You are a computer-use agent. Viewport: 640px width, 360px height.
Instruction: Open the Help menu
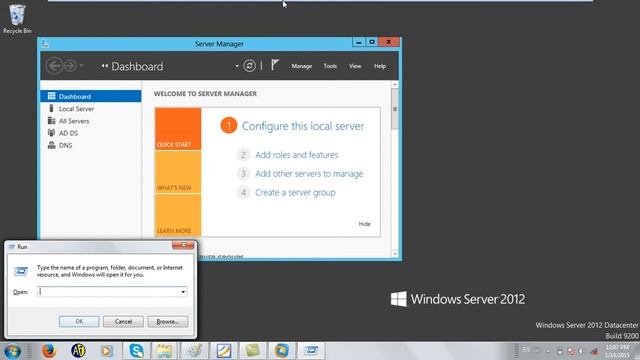click(380, 66)
